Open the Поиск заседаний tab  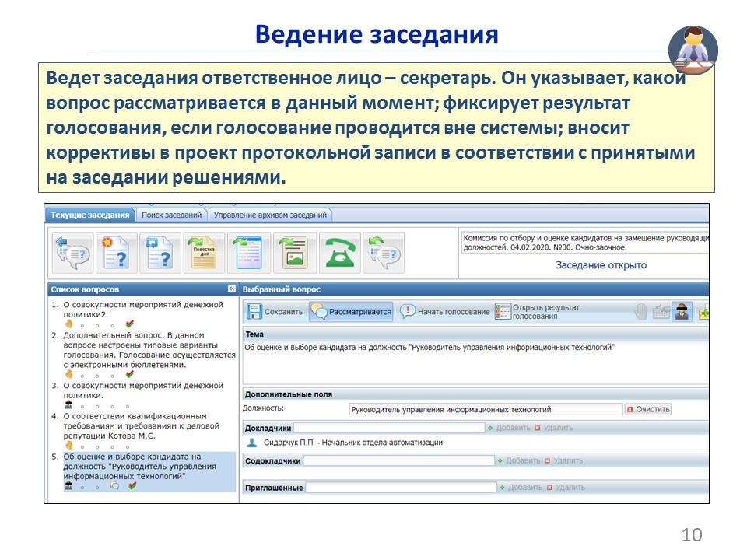[171, 215]
